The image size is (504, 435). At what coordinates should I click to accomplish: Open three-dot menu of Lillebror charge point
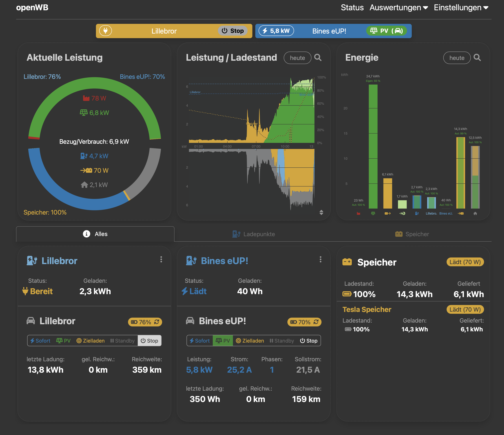161,259
